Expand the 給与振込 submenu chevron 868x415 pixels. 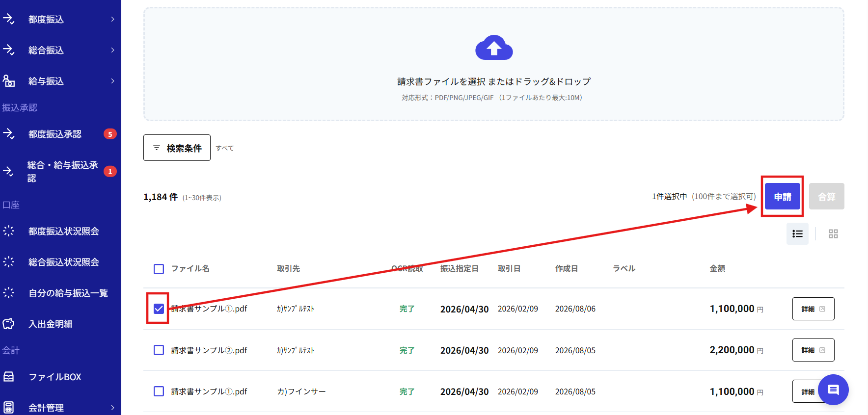pyautogui.click(x=112, y=81)
